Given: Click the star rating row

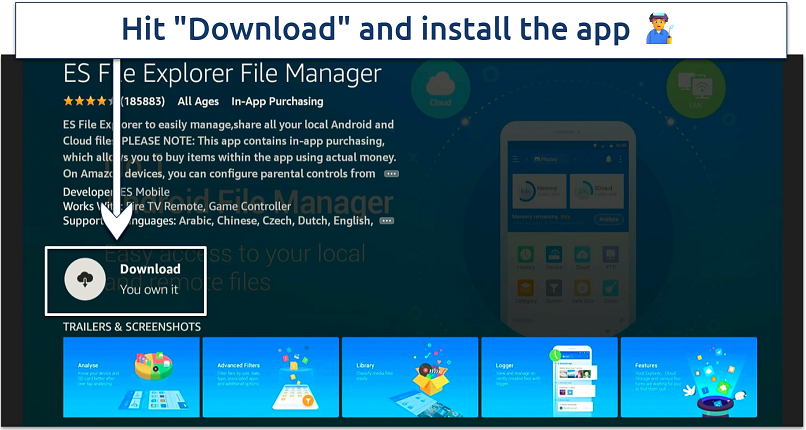Looking at the screenshot, I should pos(90,101).
